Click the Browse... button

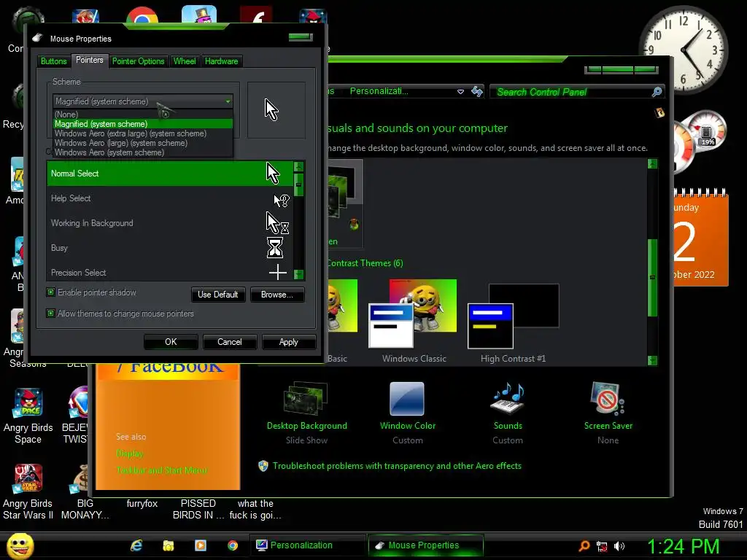click(276, 295)
